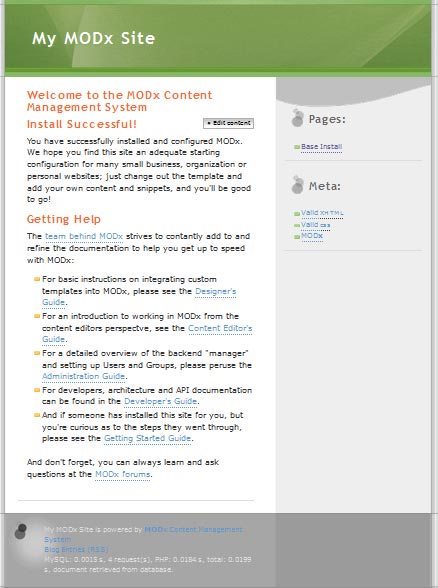Screen dimensions: 438x588
Task: Follow the team behind MODx link
Action: click(84, 236)
